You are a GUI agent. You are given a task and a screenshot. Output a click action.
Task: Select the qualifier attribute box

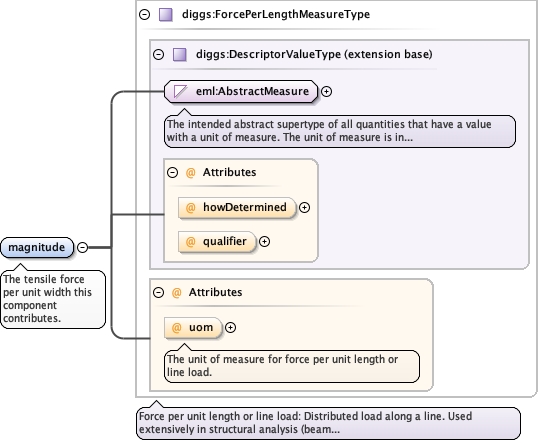click(x=217, y=242)
